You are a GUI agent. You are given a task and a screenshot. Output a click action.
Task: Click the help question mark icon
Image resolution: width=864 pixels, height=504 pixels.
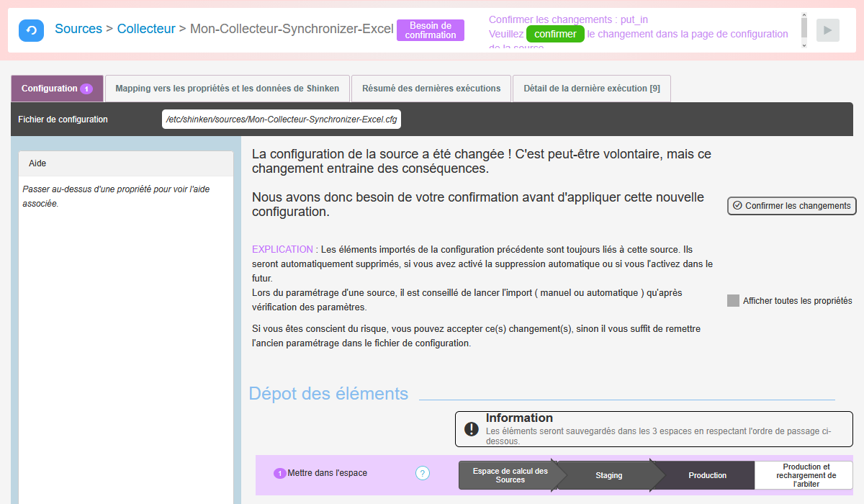[423, 473]
